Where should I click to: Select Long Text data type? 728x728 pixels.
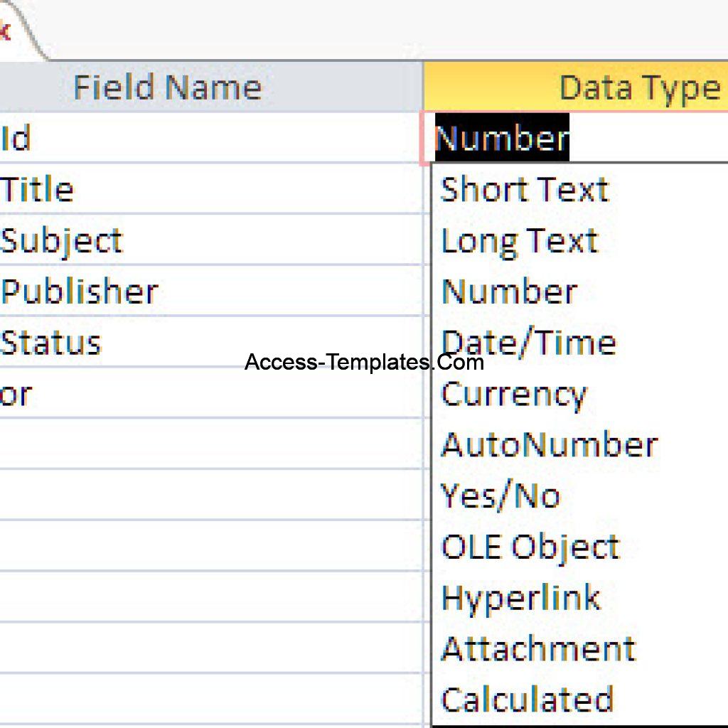tap(518, 240)
